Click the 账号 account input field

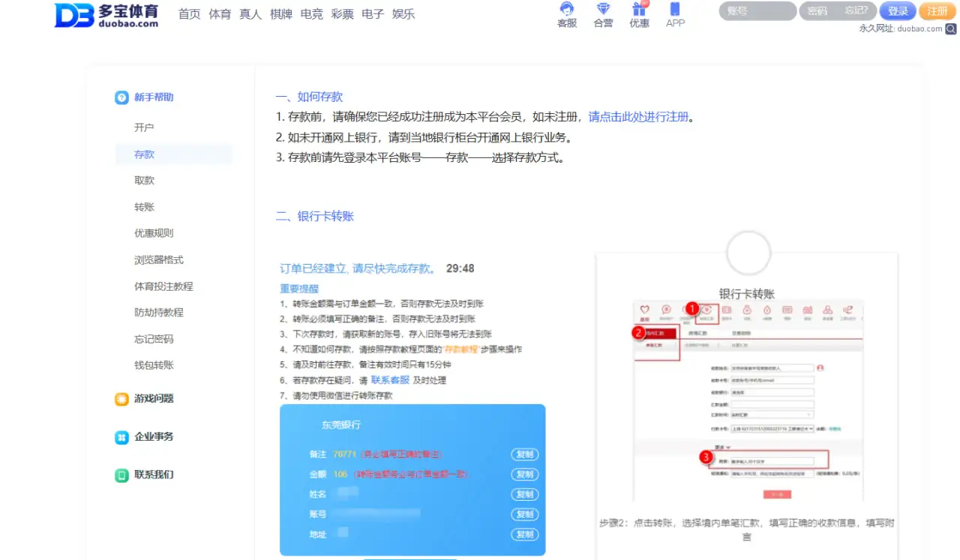tap(757, 10)
